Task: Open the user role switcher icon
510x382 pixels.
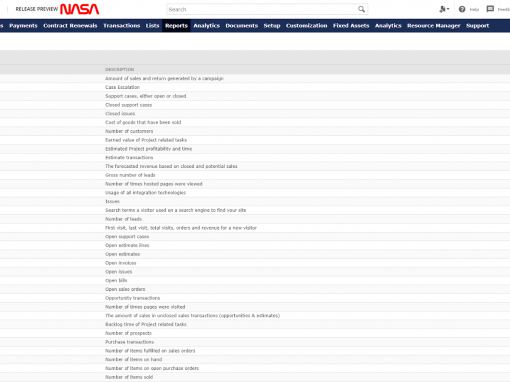Action: click(444, 9)
